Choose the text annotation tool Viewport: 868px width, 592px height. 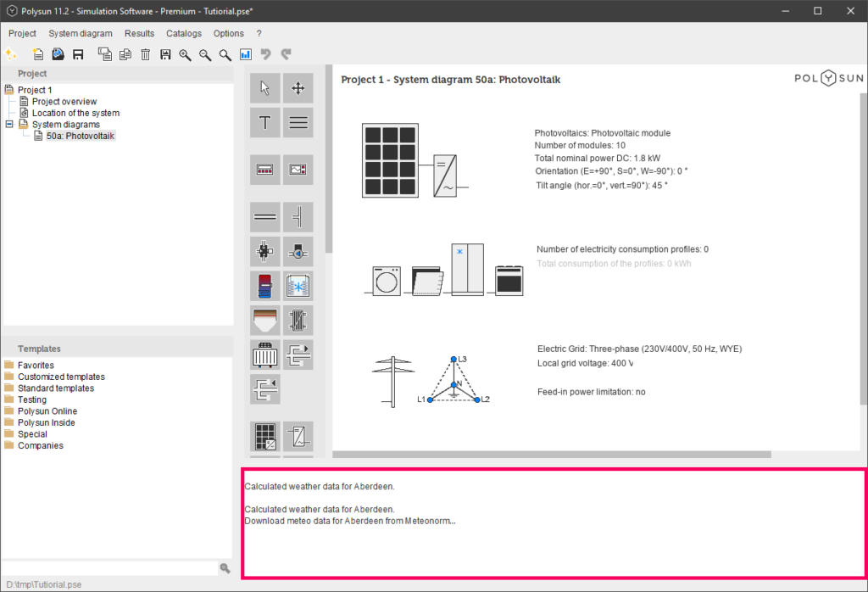click(x=265, y=123)
